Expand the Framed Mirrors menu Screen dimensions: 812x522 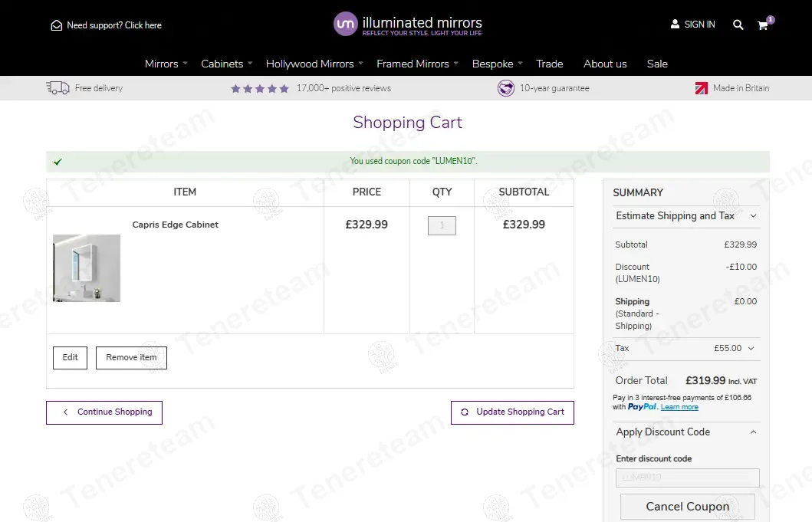pos(417,64)
